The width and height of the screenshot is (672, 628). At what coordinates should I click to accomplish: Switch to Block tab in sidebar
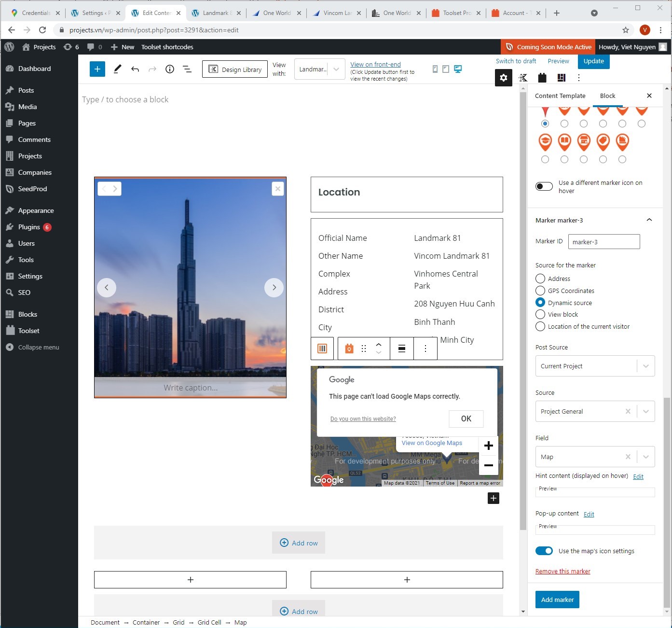607,96
